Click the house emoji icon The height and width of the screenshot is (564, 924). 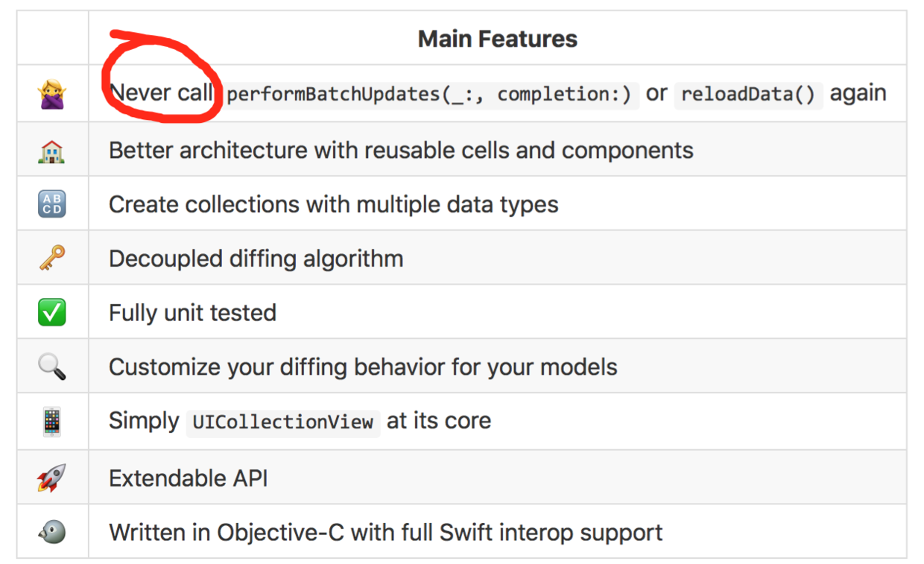coord(52,150)
